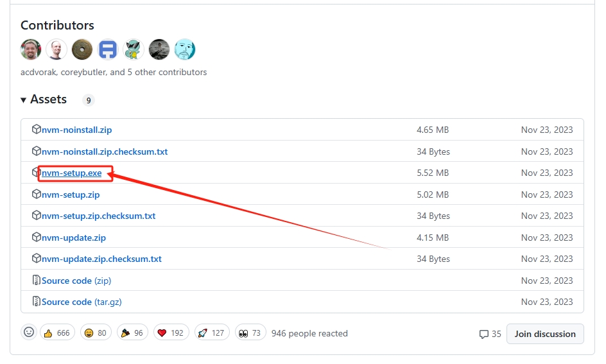Download nvm-setup.zip archive

click(71, 195)
